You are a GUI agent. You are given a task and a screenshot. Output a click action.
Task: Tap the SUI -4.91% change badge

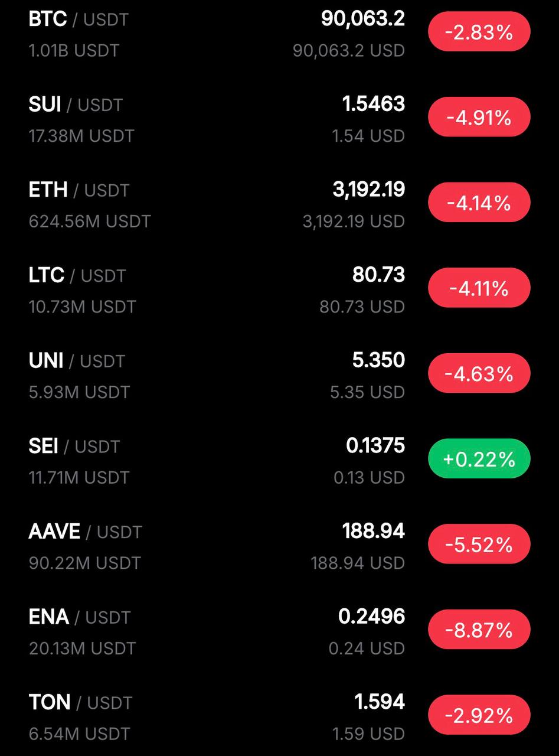tap(479, 118)
